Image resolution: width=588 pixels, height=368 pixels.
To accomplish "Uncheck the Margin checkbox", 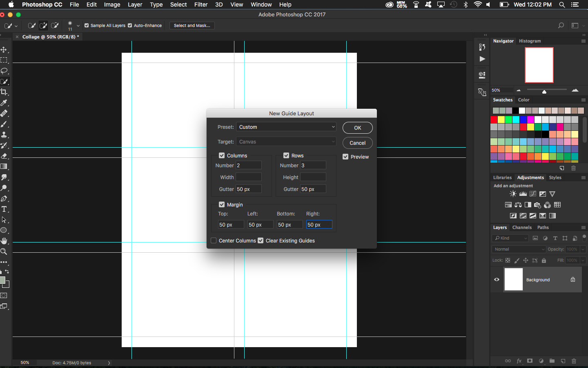I will point(222,204).
